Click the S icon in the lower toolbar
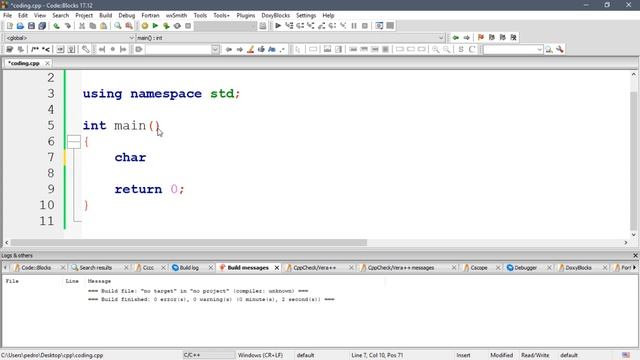 [x=461, y=49]
